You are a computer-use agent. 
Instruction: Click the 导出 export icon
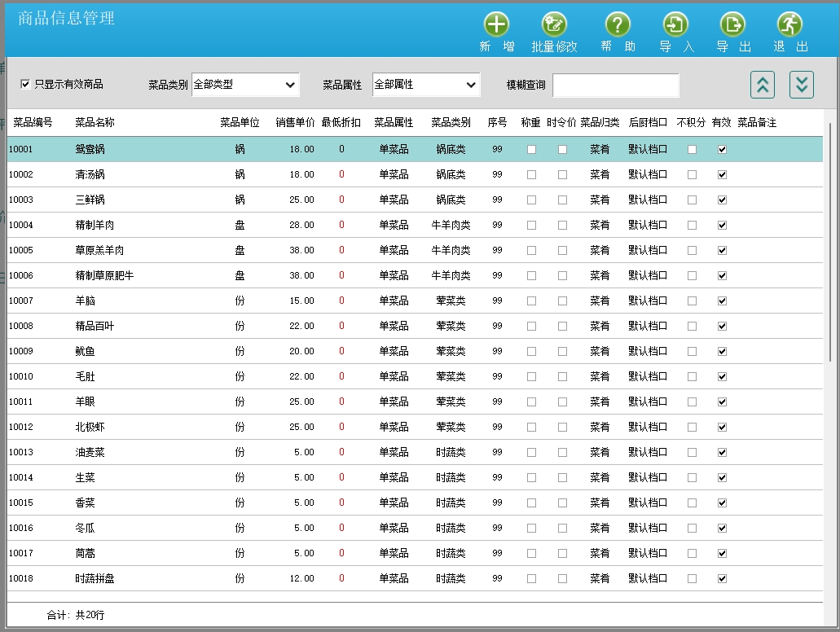tap(732, 24)
